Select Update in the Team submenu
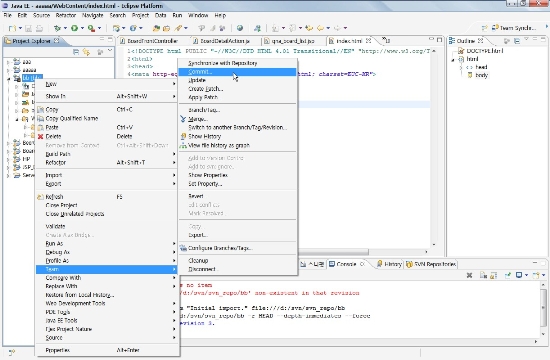The width and height of the screenshot is (550, 360). click(237, 80)
